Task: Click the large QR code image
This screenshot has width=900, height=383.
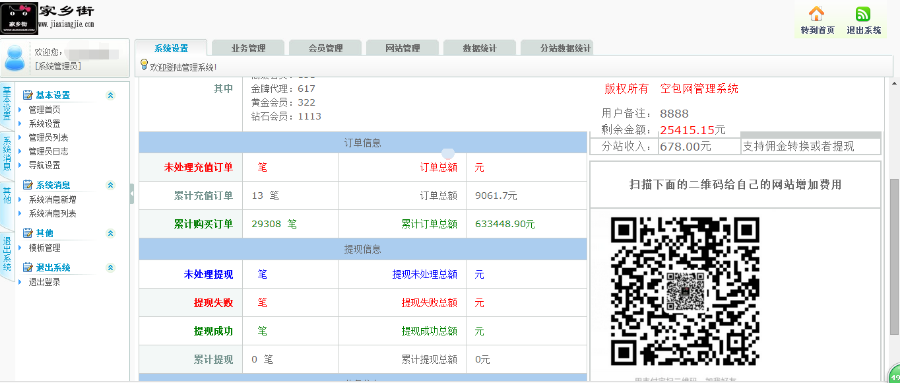Action: 685,291
